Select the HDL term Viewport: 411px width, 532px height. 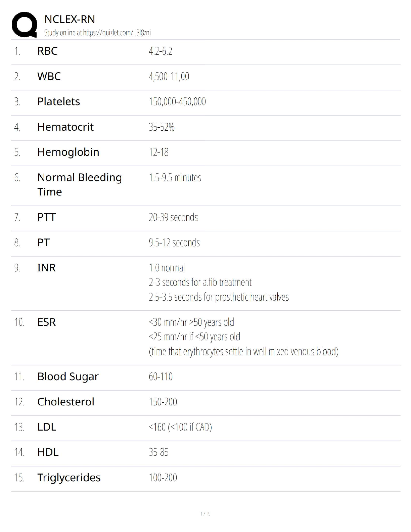(48, 452)
